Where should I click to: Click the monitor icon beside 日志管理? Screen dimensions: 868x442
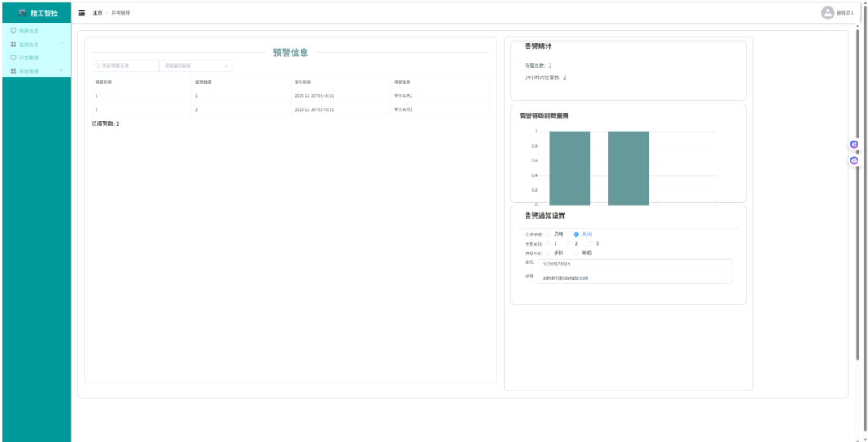pyautogui.click(x=14, y=58)
